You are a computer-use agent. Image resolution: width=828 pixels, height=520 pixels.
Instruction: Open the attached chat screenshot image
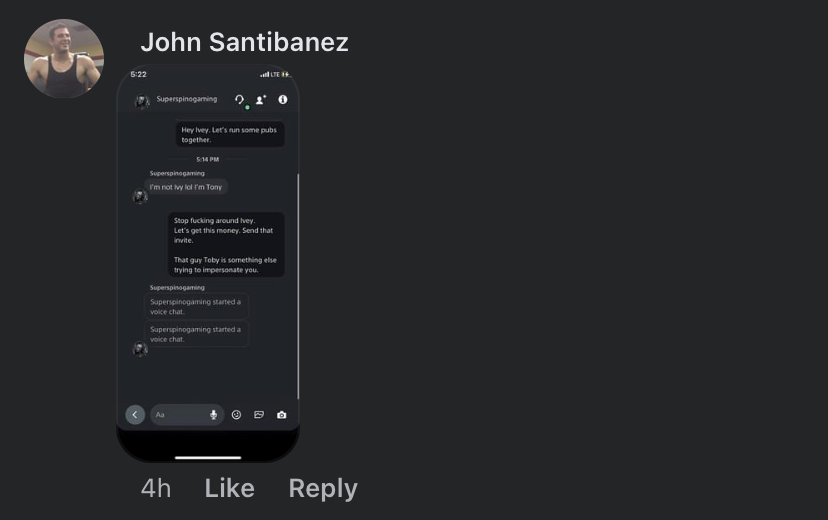(208, 263)
